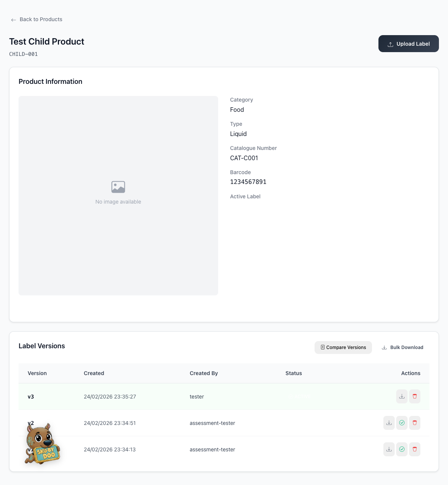Download the label created at 23:34:13
This screenshot has height=485, width=448.
click(x=389, y=449)
